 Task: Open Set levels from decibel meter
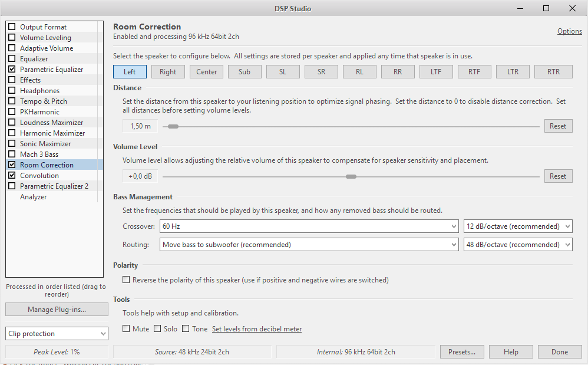coord(257,329)
